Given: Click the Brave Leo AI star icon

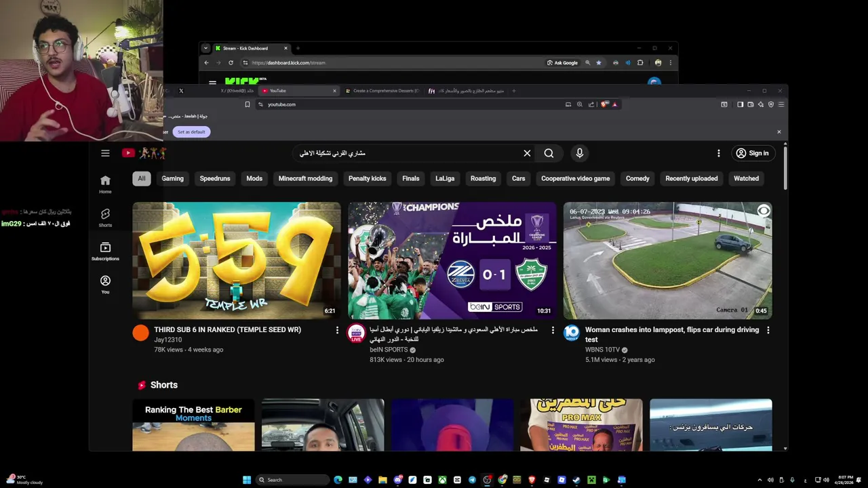Looking at the screenshot, I should (x=760, y=104).
